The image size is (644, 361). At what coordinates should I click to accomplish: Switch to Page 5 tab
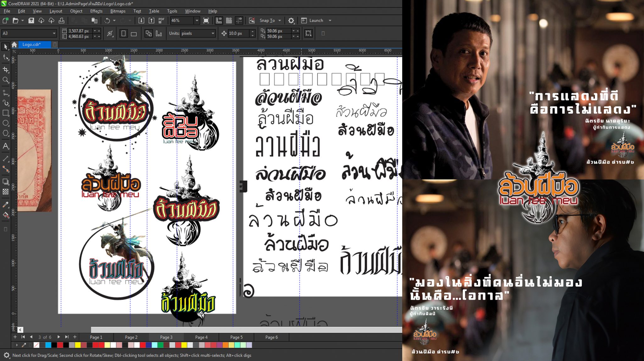[236, 337]
